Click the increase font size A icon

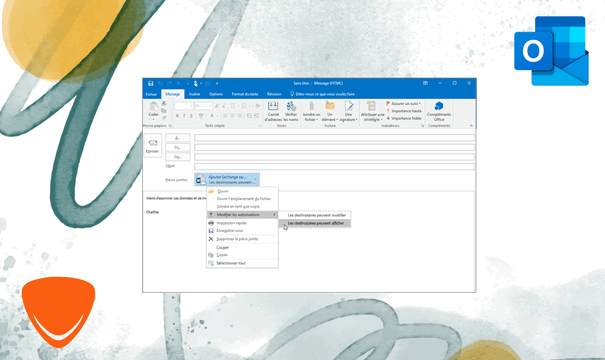(216, 106)
